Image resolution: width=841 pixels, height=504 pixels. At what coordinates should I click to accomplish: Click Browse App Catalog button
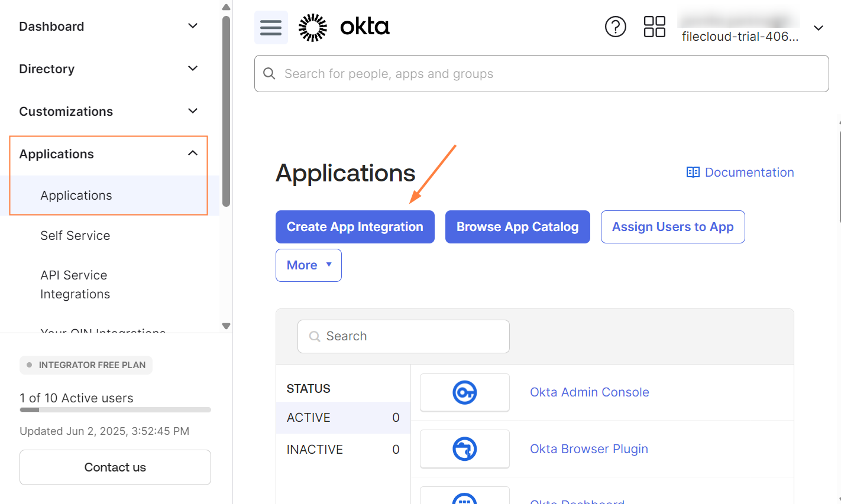point(517,227)
